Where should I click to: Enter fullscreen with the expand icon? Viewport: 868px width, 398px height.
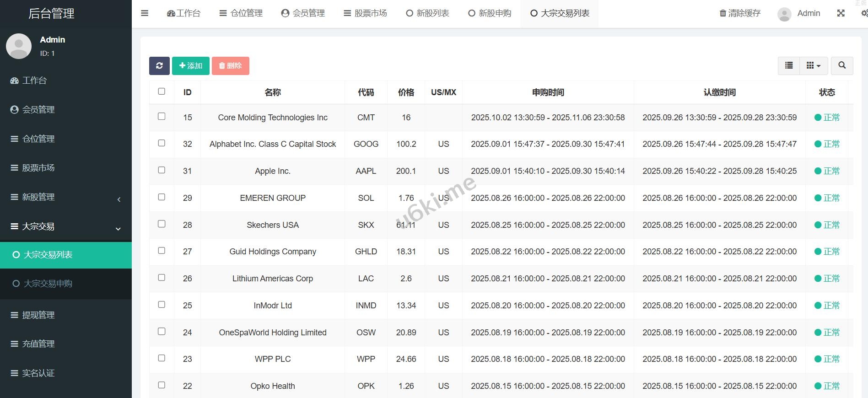pos(841,13)
